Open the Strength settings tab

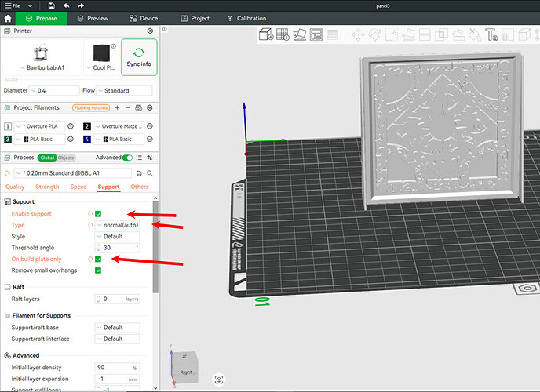(x=47, y=187)
